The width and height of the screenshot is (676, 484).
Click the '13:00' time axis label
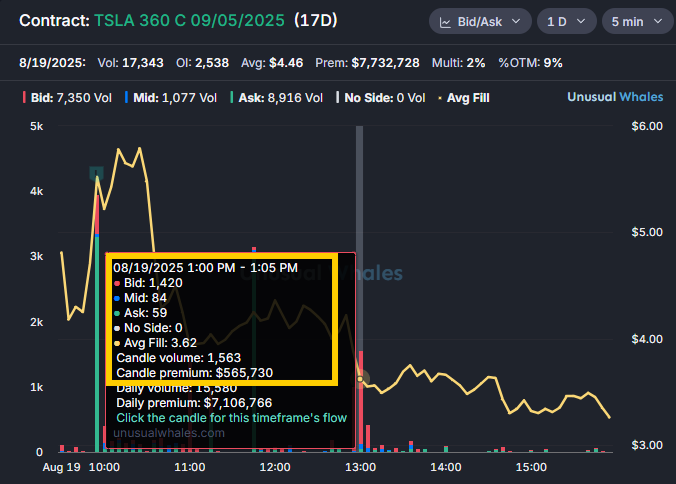(x=360, y=467)
